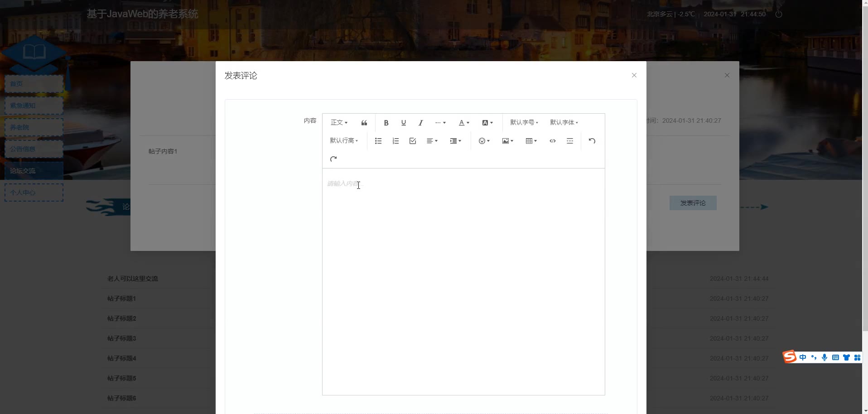Open text alignment options
868x414 pixels.
(x=432, y=141)
